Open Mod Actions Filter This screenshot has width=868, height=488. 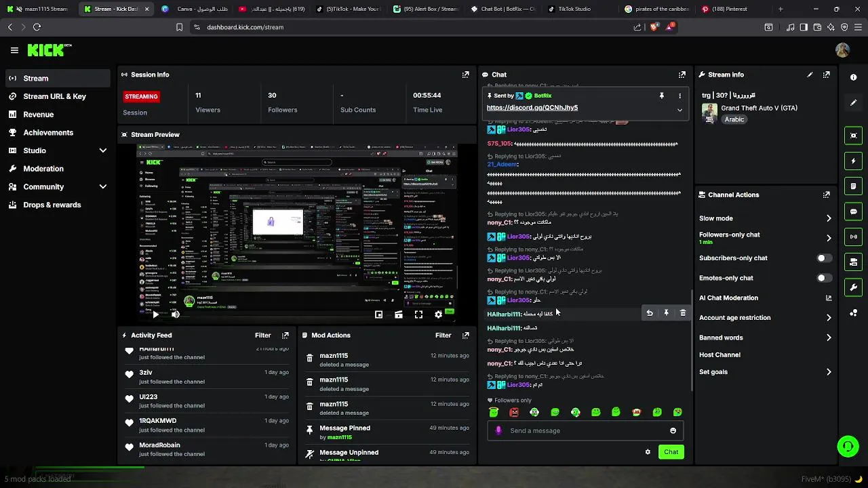pos(443,335)
